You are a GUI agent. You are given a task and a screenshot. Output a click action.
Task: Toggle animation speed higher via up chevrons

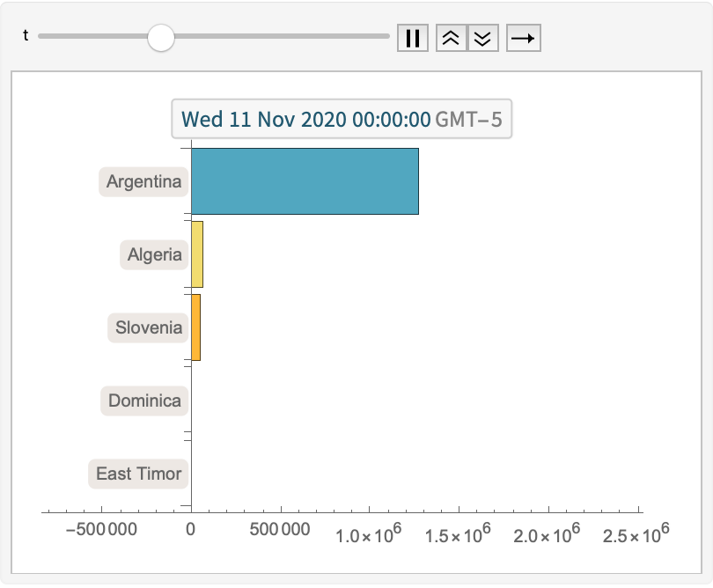pos(452,38)
